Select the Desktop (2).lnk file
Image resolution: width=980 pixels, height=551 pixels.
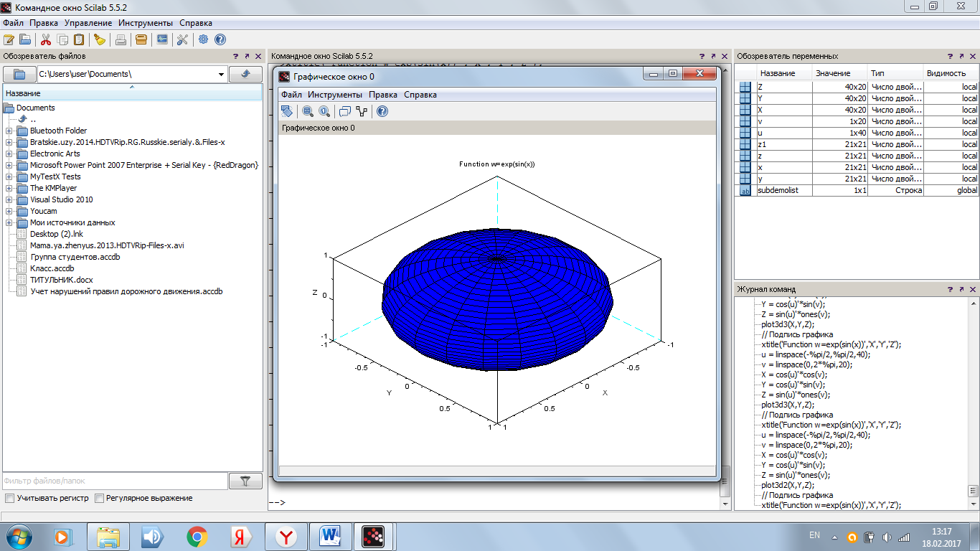[56, 234]
